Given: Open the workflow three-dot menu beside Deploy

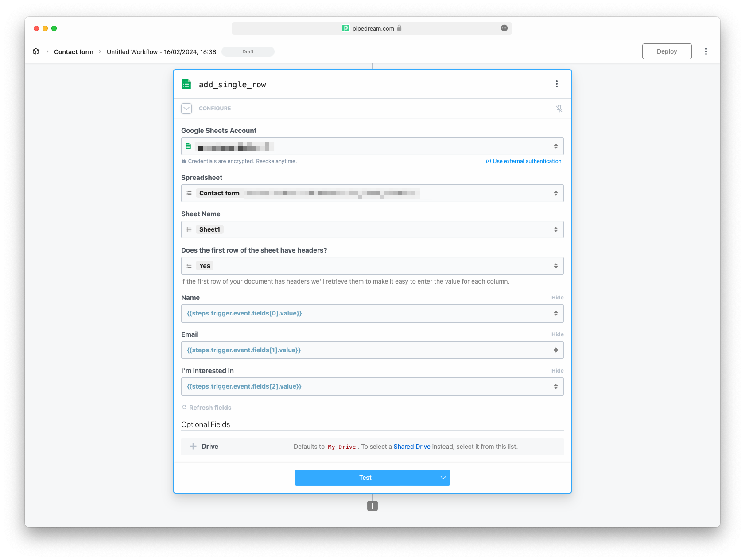Looking at the screenshot, I should (x=706, y=51).
